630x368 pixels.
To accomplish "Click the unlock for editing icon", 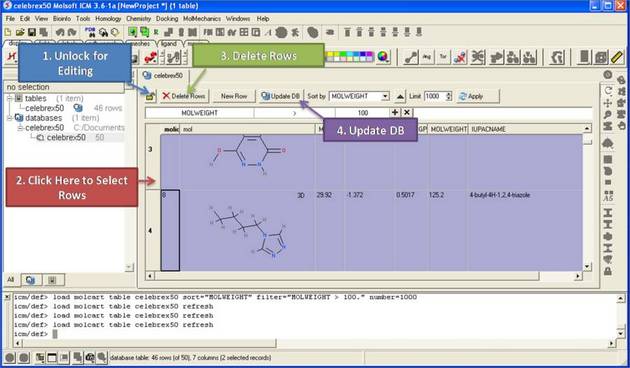I will 151,96.
